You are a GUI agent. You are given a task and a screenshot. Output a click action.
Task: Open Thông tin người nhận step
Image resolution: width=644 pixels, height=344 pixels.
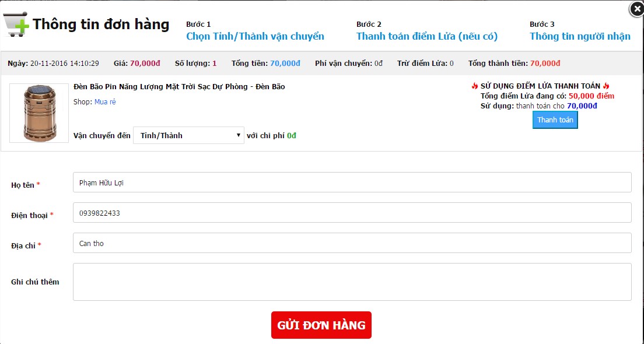[580, 36]
